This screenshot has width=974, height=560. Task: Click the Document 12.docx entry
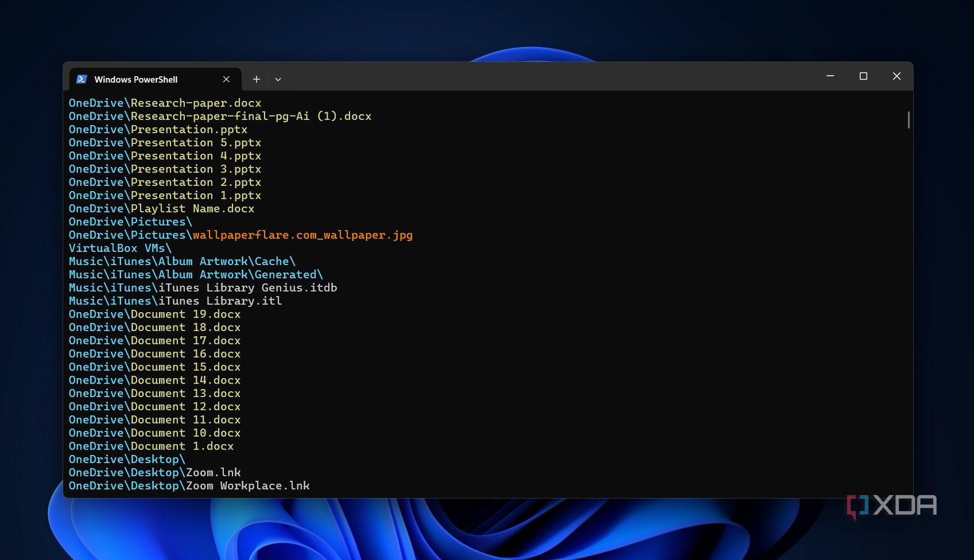click(x=155, y=407)
